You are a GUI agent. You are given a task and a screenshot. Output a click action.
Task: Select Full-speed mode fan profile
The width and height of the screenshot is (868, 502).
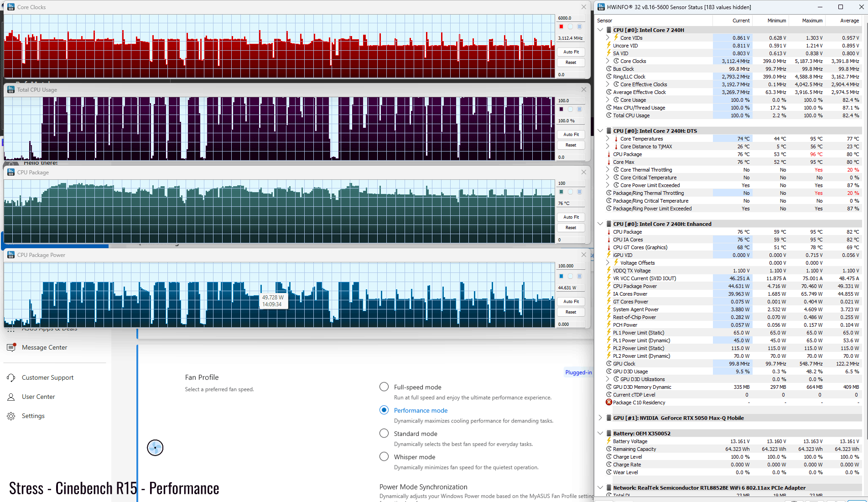pos(384,387)
